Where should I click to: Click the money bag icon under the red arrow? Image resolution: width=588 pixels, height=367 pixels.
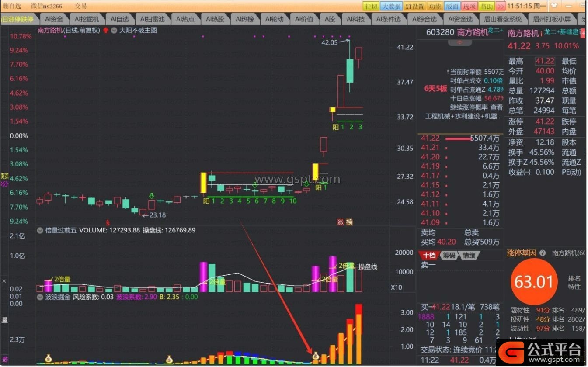[x=316, y=357]
